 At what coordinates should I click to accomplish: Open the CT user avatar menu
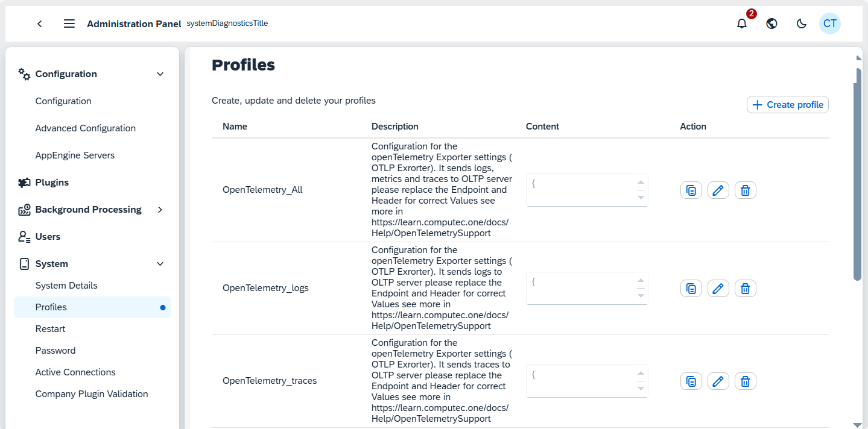(x=829, y=23)
